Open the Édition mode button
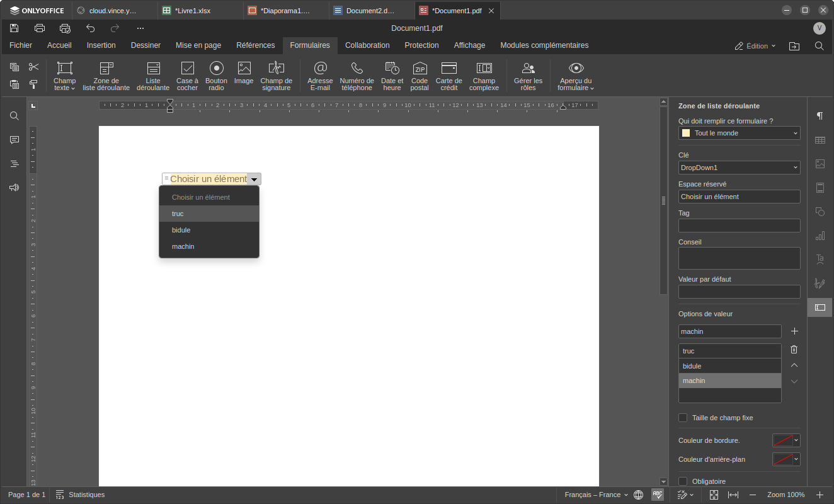Image resolution: width=834 pixels, height=504 pixels. [x=755, y=46]
